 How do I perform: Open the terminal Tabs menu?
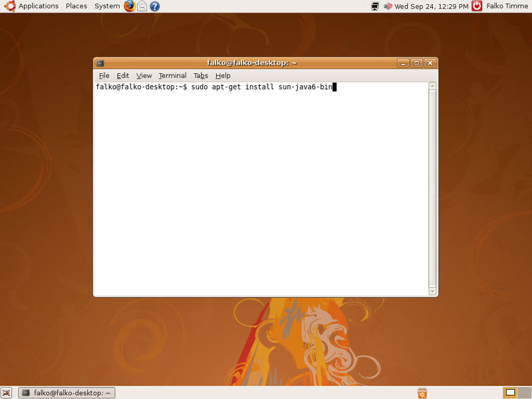click(x=201, y=76)
